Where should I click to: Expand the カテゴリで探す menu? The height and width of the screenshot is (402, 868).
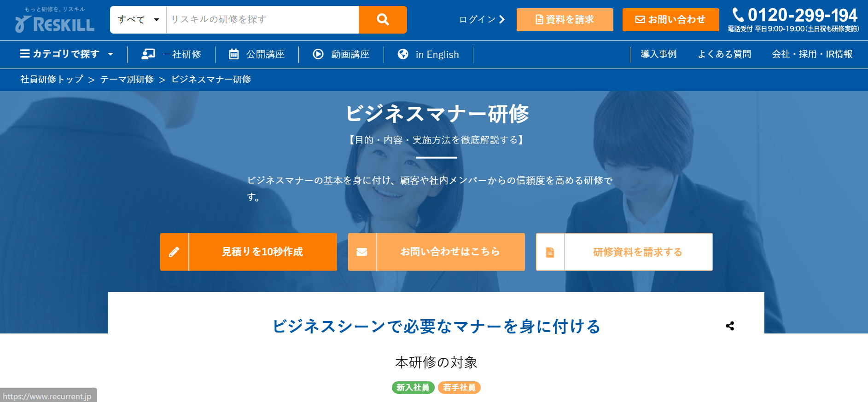click(x=66, y=54)
